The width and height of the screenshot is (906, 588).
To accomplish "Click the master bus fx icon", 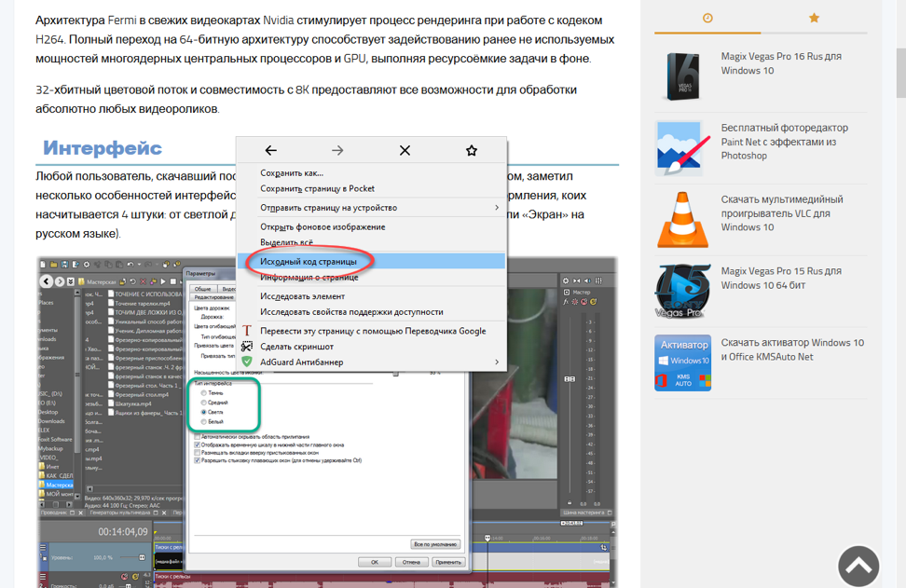I will (567, 302).
